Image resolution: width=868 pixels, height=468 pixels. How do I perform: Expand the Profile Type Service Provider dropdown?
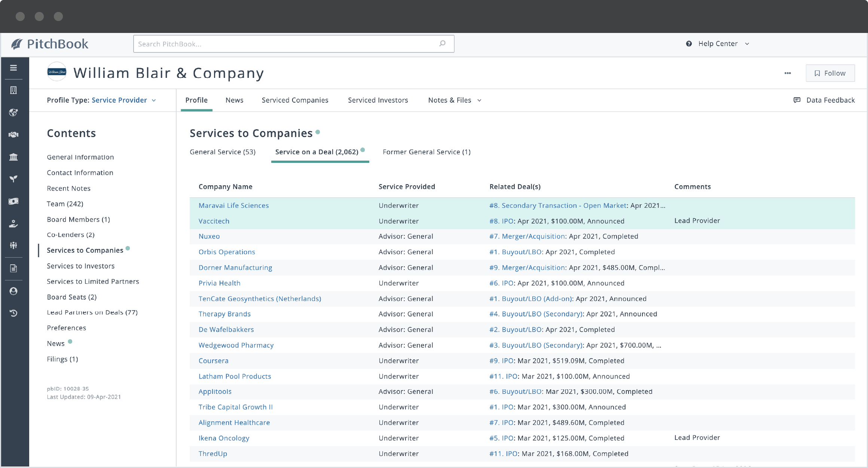(154, 100)
